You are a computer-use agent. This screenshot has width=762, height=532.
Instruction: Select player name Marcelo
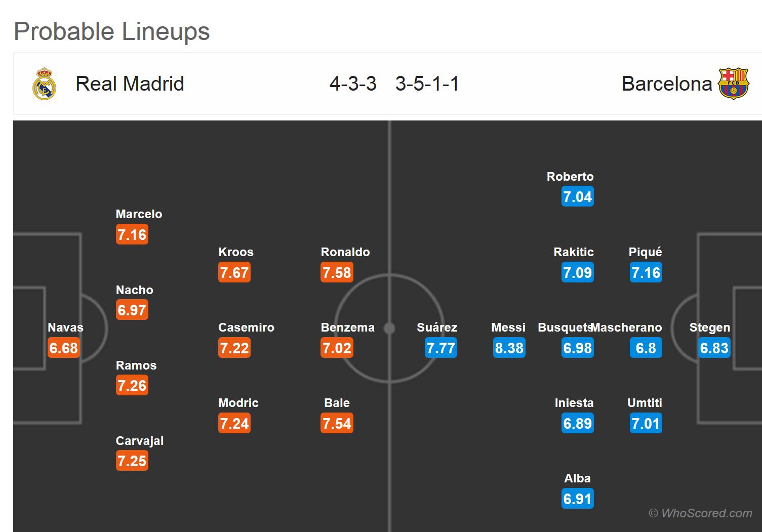(x=139, y=214)
